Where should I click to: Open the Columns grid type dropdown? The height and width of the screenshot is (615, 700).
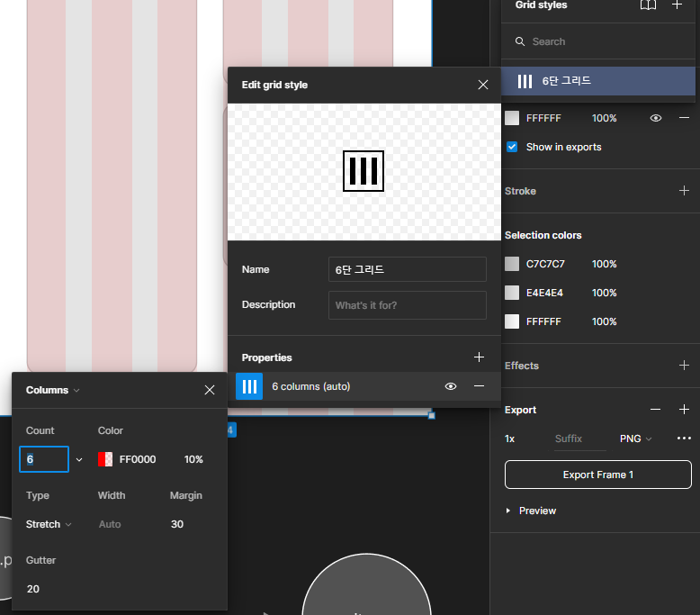53,390
